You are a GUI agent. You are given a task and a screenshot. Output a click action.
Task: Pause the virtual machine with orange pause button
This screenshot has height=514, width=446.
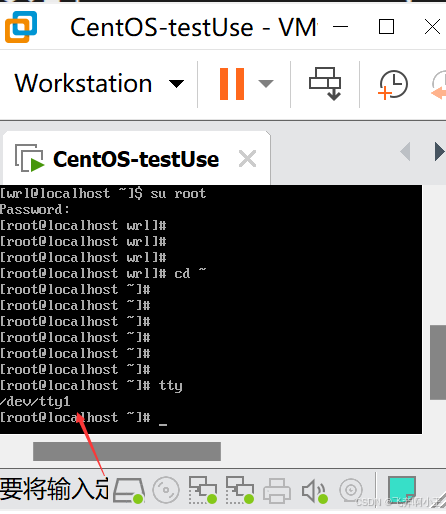(x=232, y=84)
